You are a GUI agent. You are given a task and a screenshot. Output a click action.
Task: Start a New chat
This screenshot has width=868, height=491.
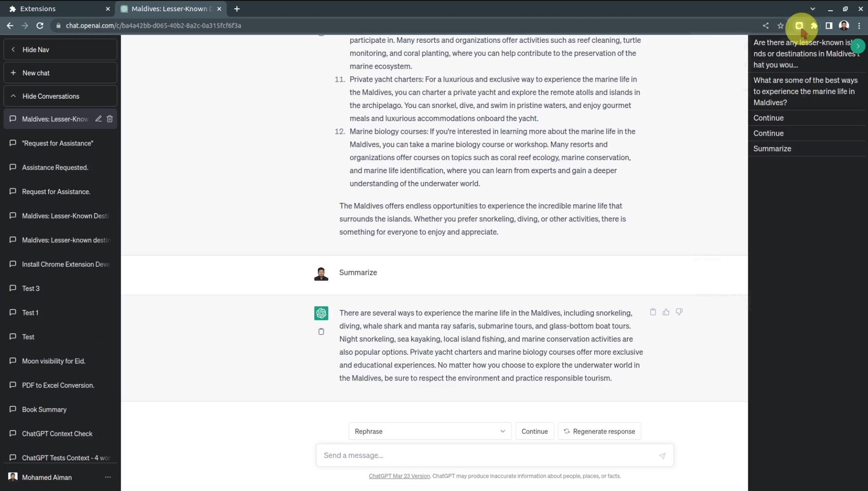[x=60, y=73]
